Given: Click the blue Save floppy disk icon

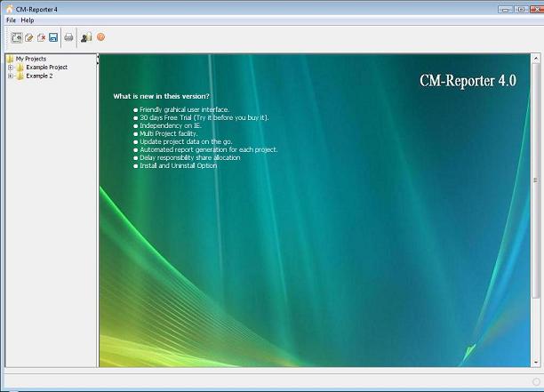Looking at the screenshot, I should [53, 37].
